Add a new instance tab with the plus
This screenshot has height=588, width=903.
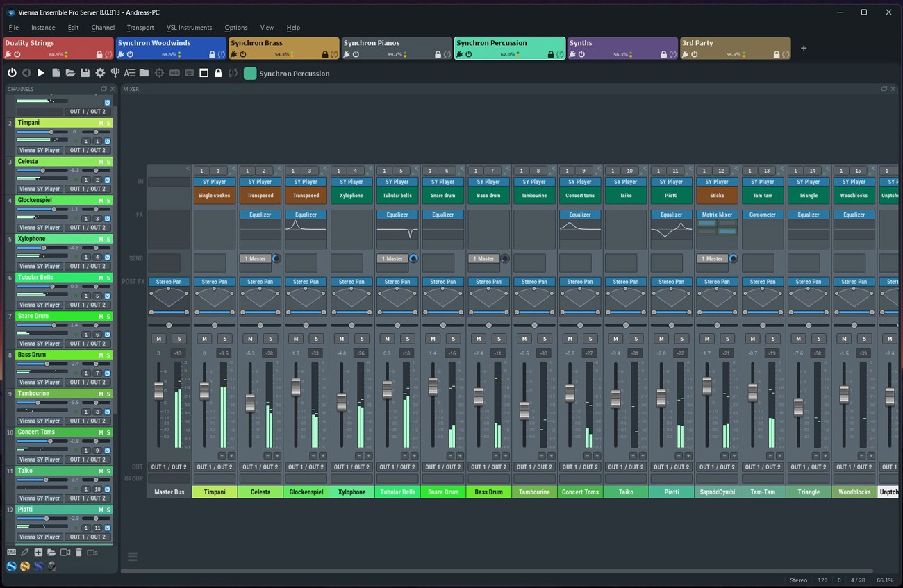coord(804,48)
